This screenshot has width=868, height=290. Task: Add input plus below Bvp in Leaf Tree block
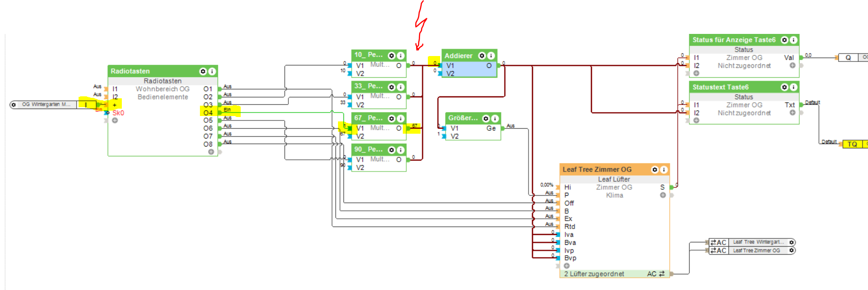click(566, 266)
